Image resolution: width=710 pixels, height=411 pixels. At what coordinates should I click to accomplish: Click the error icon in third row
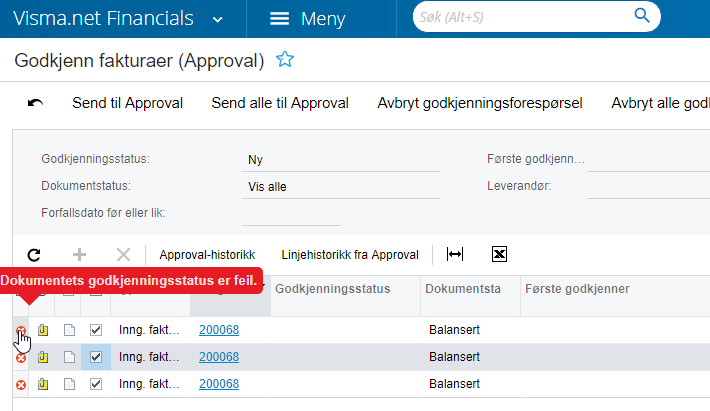coord(21,384)
